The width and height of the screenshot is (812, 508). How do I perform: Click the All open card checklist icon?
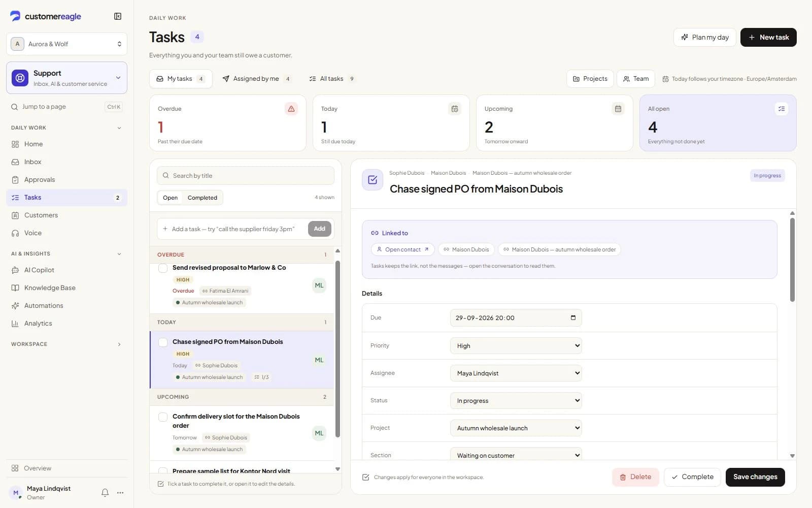[782, 109]
